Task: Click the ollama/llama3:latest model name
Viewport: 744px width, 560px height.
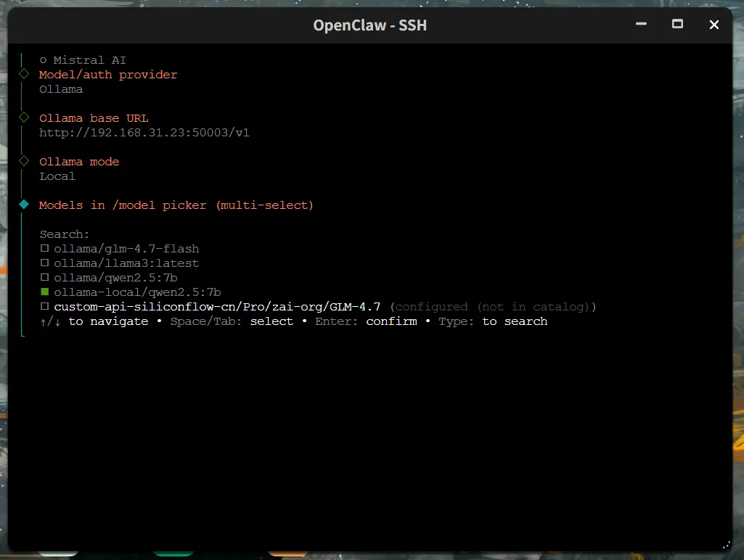Action: tap(126, 263)
